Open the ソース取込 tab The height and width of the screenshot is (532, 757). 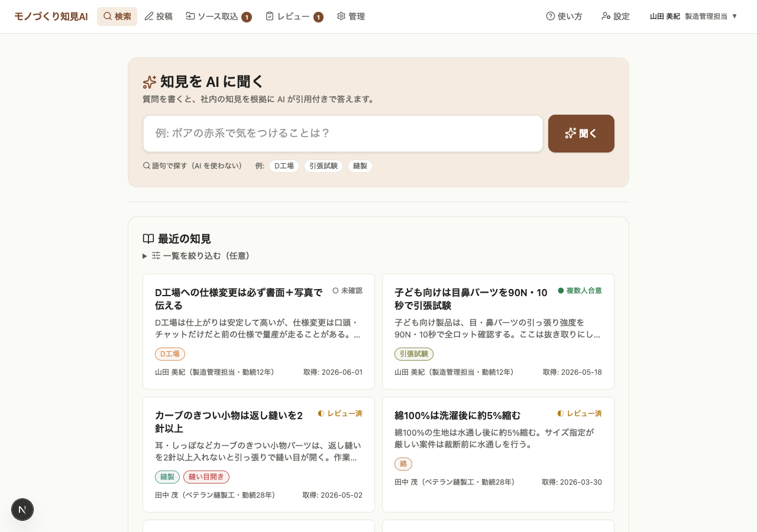pyautogui.click(x=218, y=17)
